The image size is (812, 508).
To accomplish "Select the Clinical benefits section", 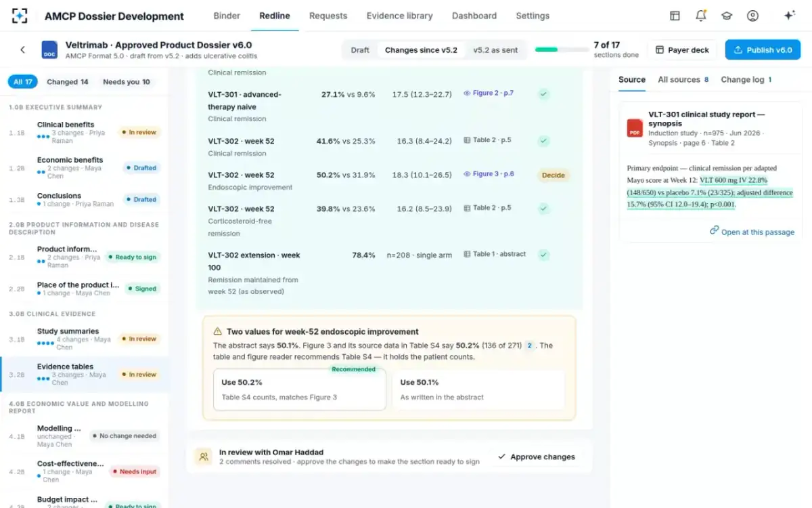I will tap(85, 133).
